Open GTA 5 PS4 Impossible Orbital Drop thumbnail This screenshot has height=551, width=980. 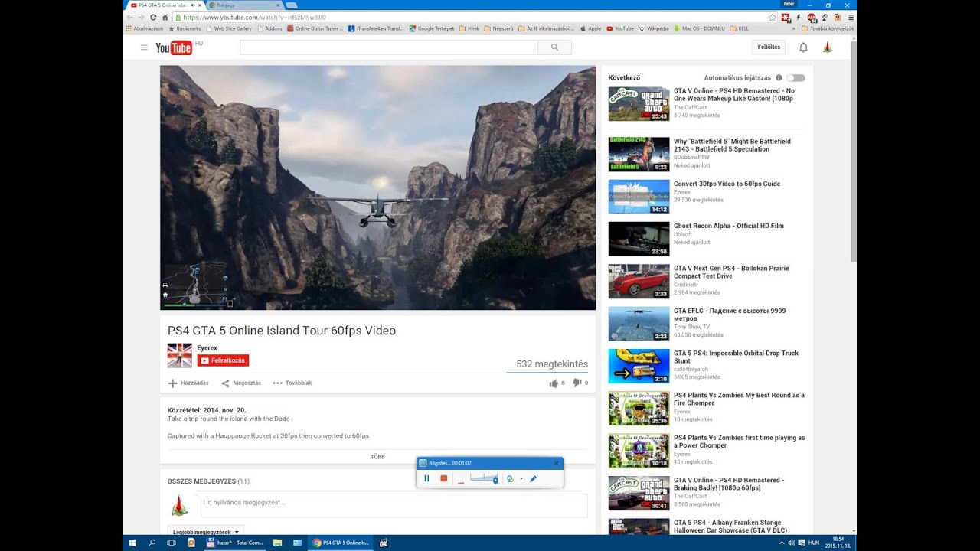tap(639, 366)
